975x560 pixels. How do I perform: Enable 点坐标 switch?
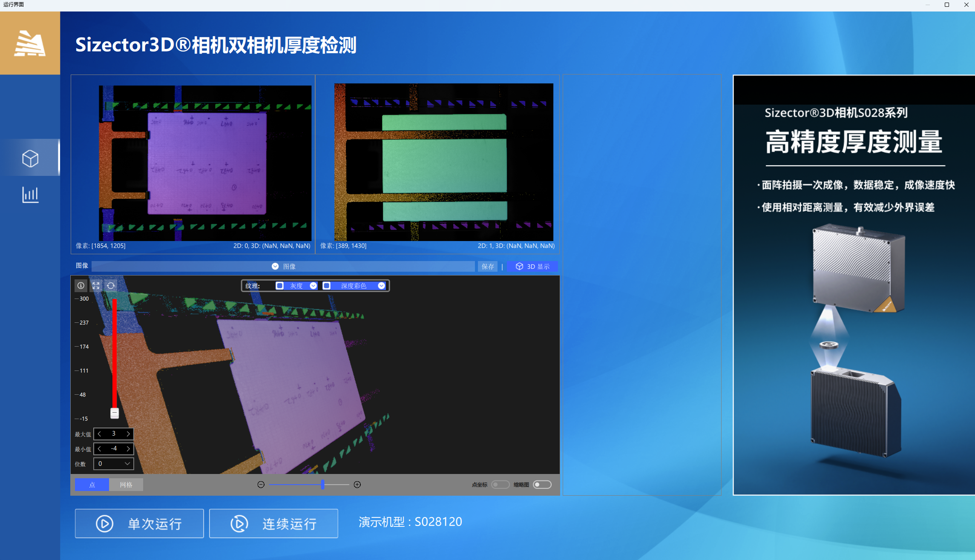pyautogui.click(x=500, y=485)
